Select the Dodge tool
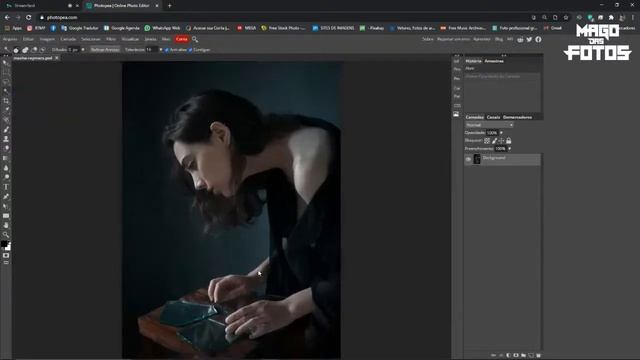Screen dimensions: 640x360 6,177
